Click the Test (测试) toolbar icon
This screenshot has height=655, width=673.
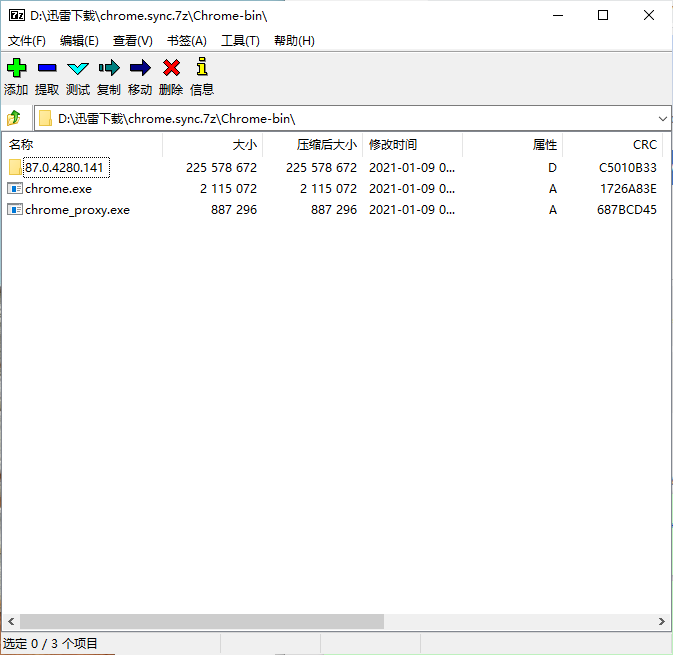click(x=78, y=68)
